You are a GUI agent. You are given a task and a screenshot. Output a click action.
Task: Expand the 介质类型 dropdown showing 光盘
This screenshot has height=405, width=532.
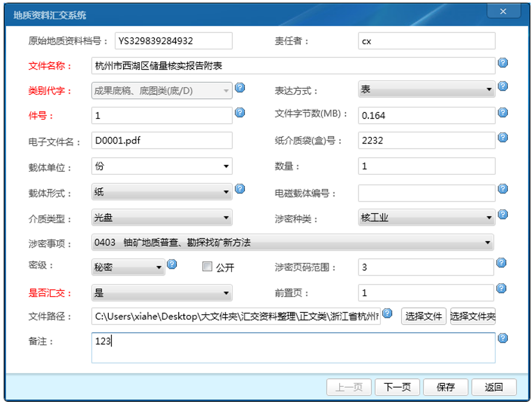[162, 218]
